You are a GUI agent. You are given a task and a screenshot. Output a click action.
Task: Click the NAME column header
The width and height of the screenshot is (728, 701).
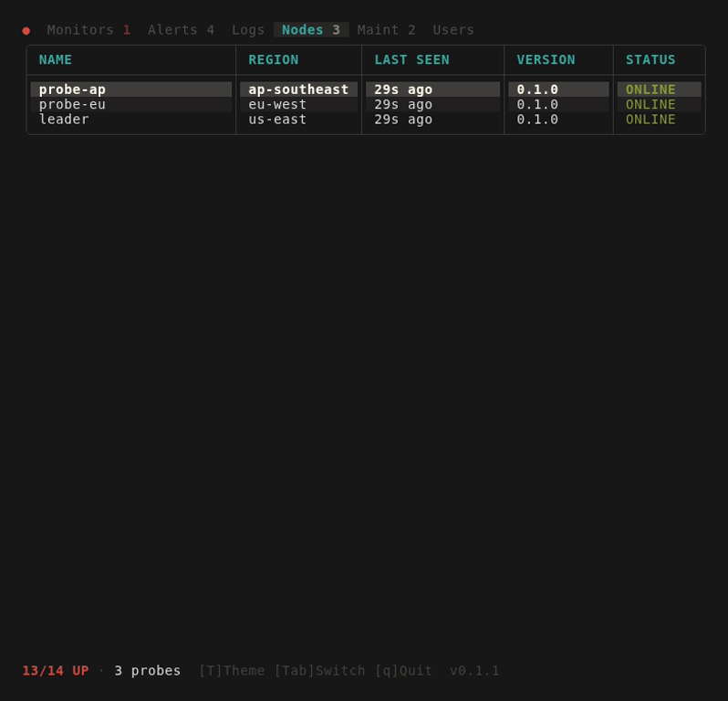point(56,59)
